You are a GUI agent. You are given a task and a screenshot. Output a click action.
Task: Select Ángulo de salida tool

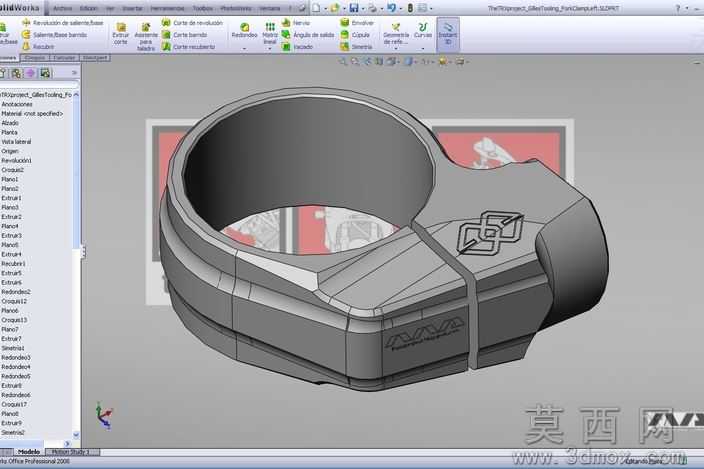(x=308, y=35)
